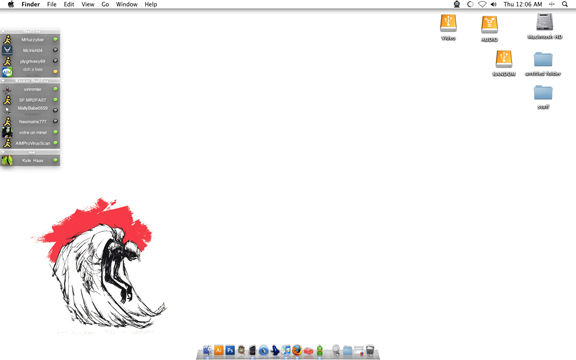
Task: Click the Kyle Haas contact entry
Action: (30, 161)
